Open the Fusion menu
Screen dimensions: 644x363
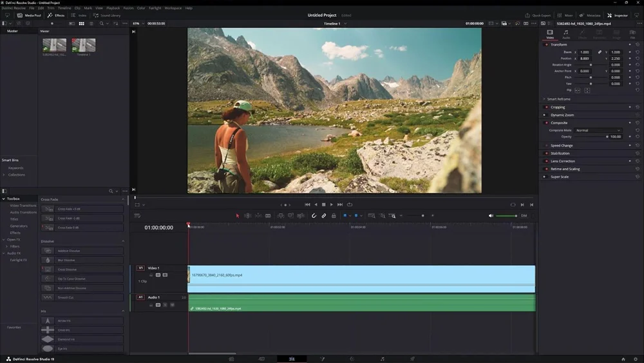tap(128, 8)
